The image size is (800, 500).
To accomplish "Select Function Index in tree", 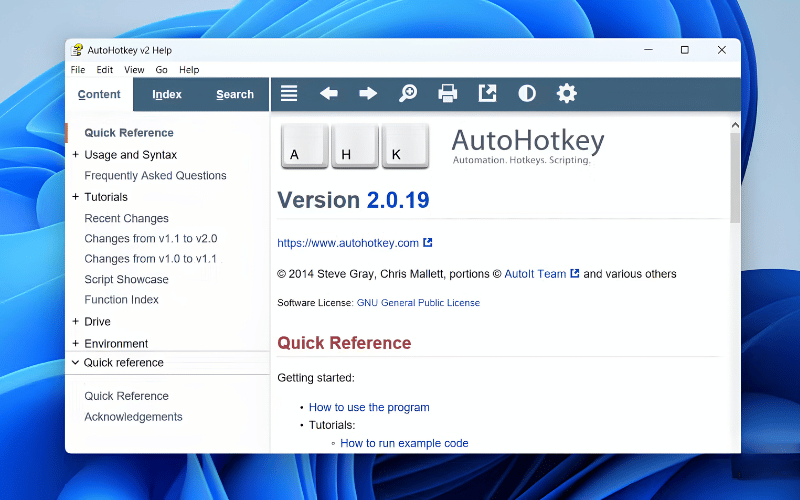I will coord(121,299).
